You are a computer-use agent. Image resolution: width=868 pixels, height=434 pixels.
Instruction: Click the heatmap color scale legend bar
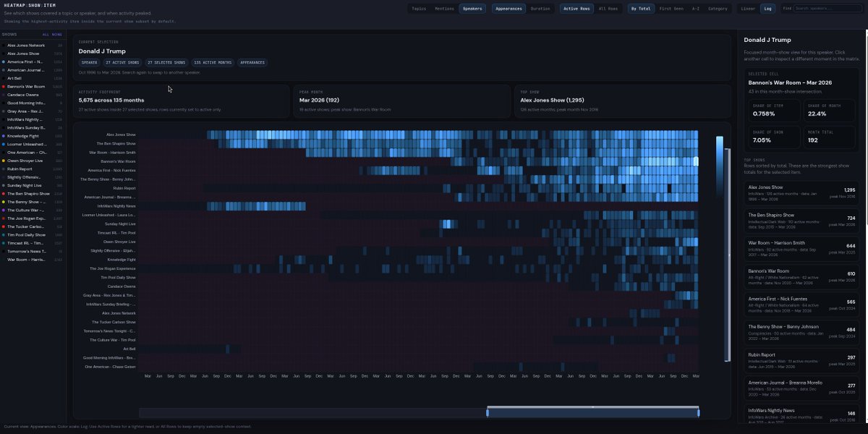(x=719, y=166)
